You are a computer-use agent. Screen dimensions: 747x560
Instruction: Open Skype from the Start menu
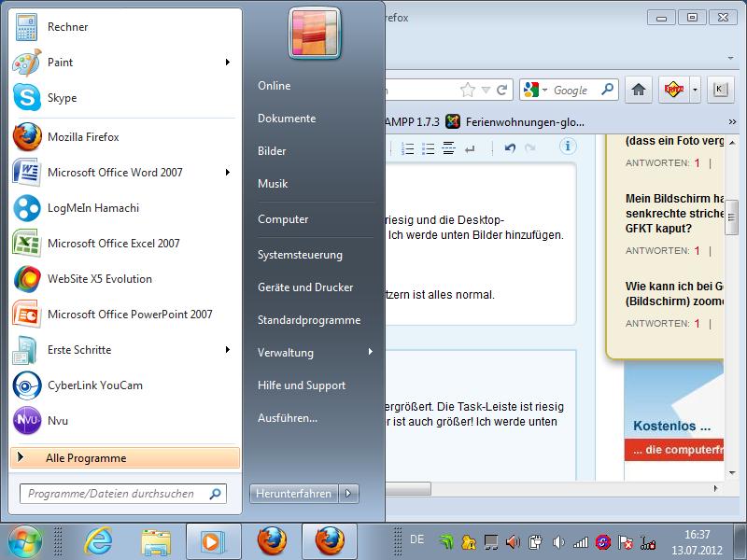pos(125,98)
